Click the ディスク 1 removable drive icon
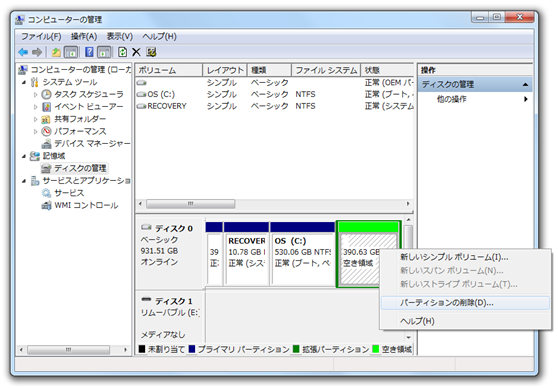The height and width of the screenshot is (388, 558). tap(146, 300)
